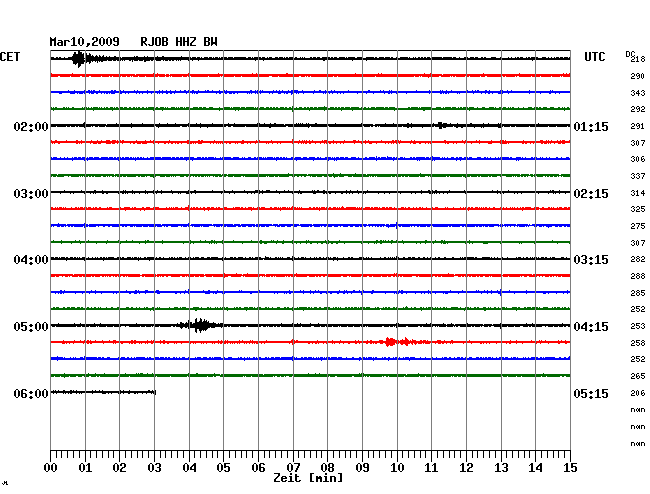Viewport: 650px width, 494px height.
Task: Click the "05" minute axis label
Action: (x=223, y=468)
